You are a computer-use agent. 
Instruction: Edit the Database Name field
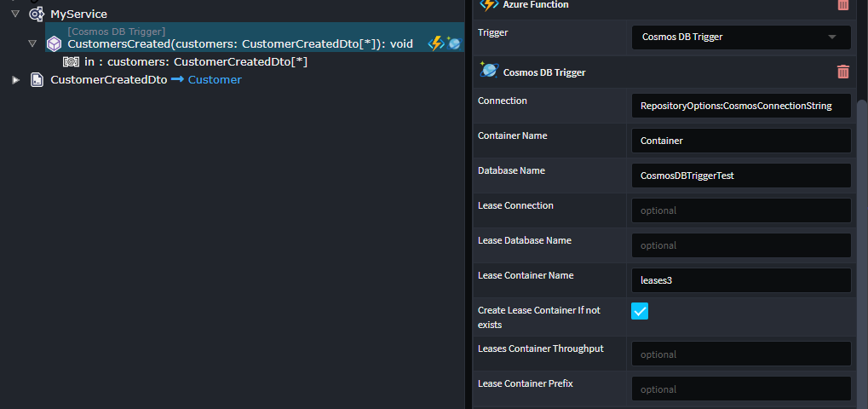[741, 176]
